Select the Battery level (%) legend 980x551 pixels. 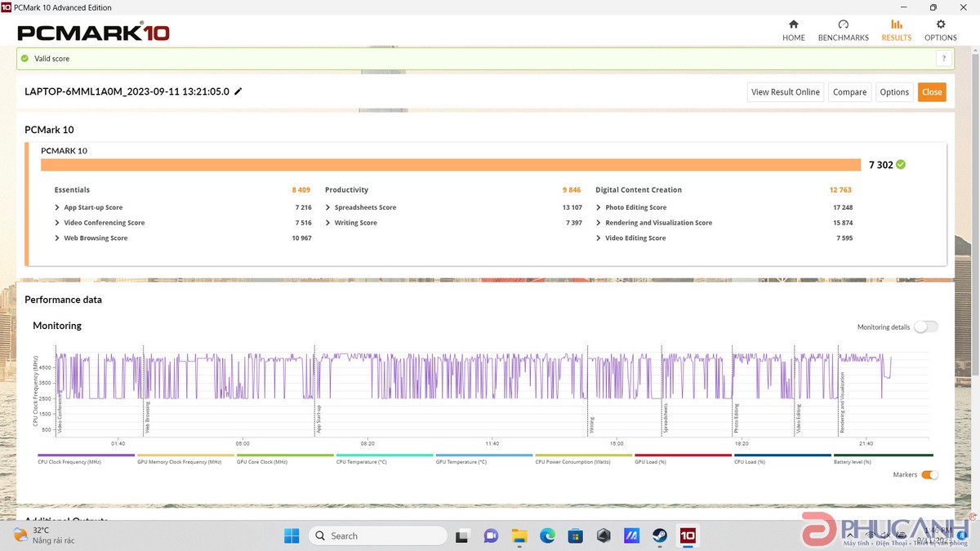[x=883, y=459]
